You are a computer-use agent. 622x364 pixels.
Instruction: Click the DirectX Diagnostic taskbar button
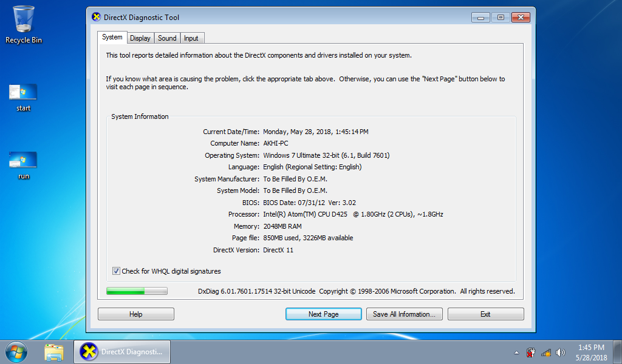[x=122, y=352]
